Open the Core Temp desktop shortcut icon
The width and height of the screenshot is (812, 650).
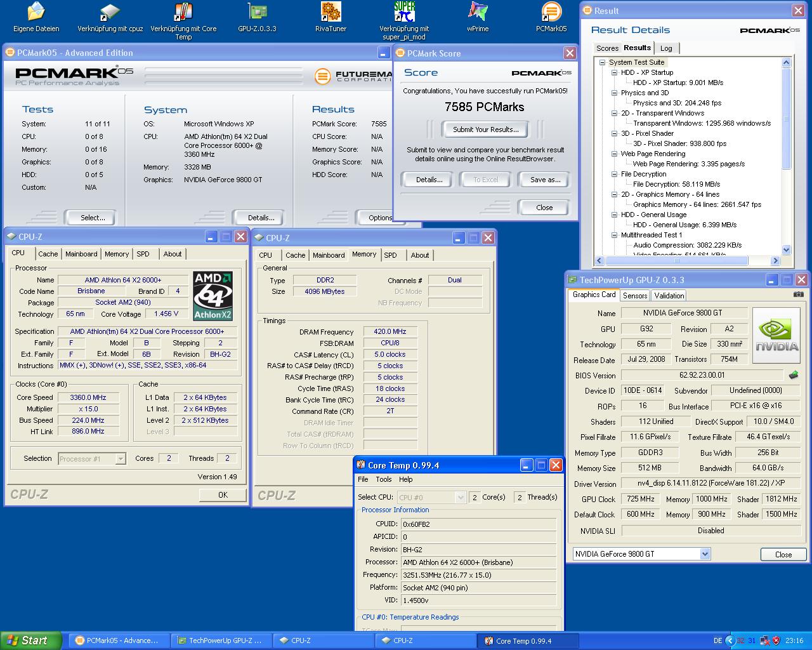click(183, 13)
